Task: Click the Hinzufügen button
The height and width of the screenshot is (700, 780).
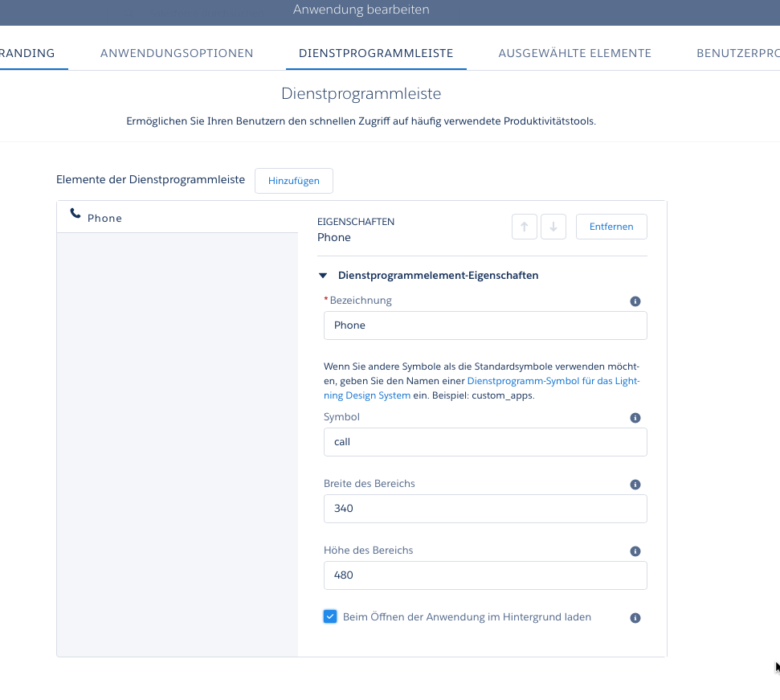Action: click(x=294, y=181)
